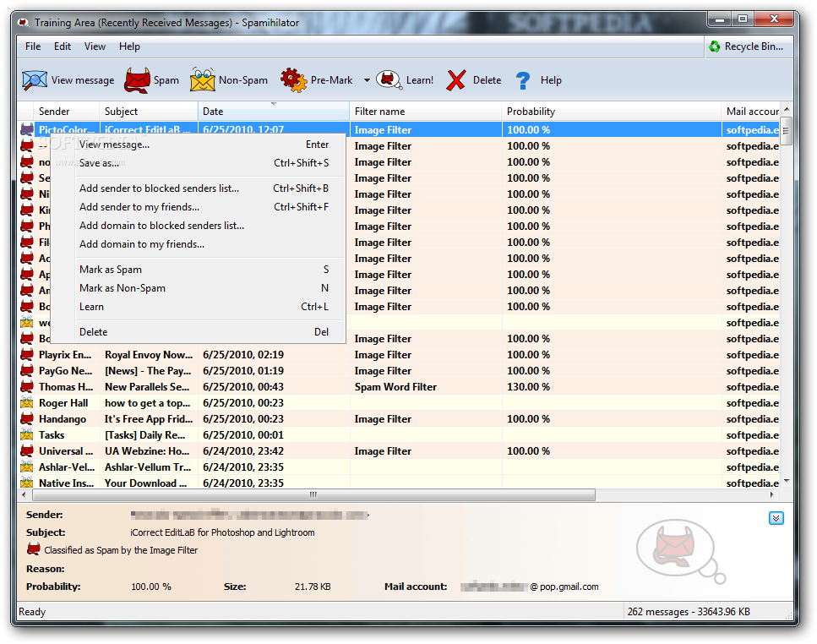
Task: Click the horizontal scrollbar left arrow
Action: (24, 494)
